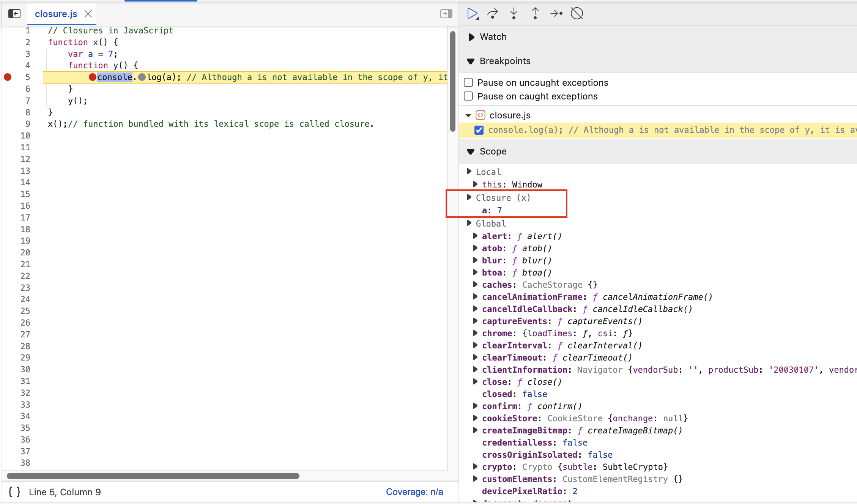The image size is (857, 504).
Task: Click the editor horizontal scrollbar
Action: 153,476
